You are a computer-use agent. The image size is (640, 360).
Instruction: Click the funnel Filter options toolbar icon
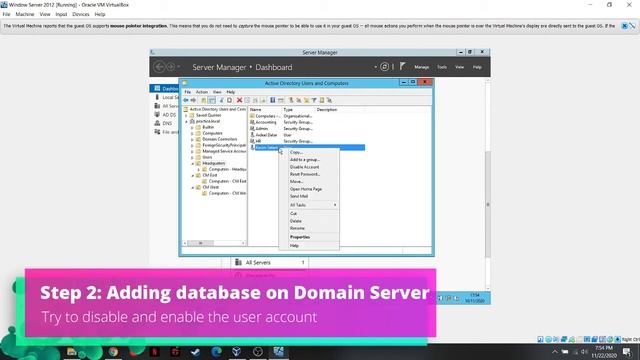point(314,100)
